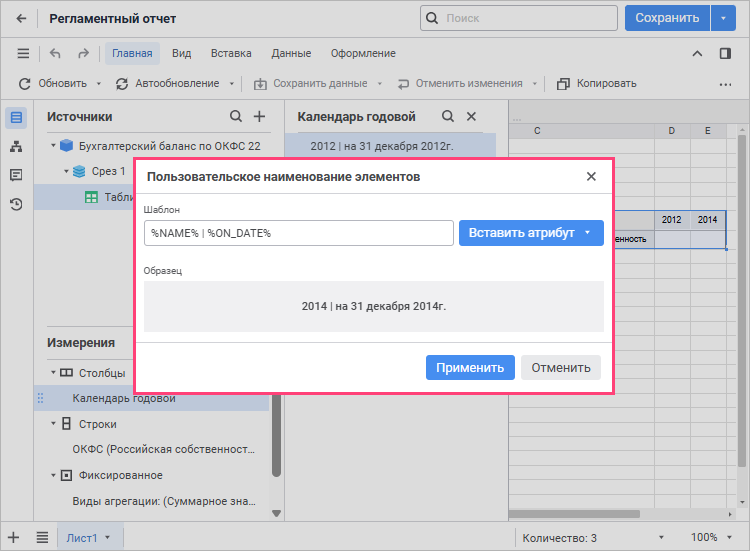Go back using the arrow icon

[x=21, y=19]
